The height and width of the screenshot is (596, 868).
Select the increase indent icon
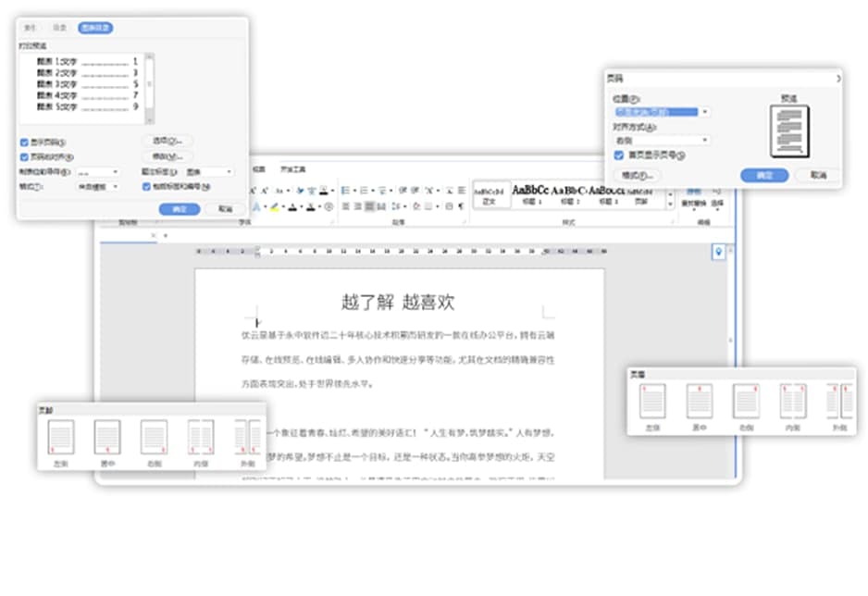point(415,189)
